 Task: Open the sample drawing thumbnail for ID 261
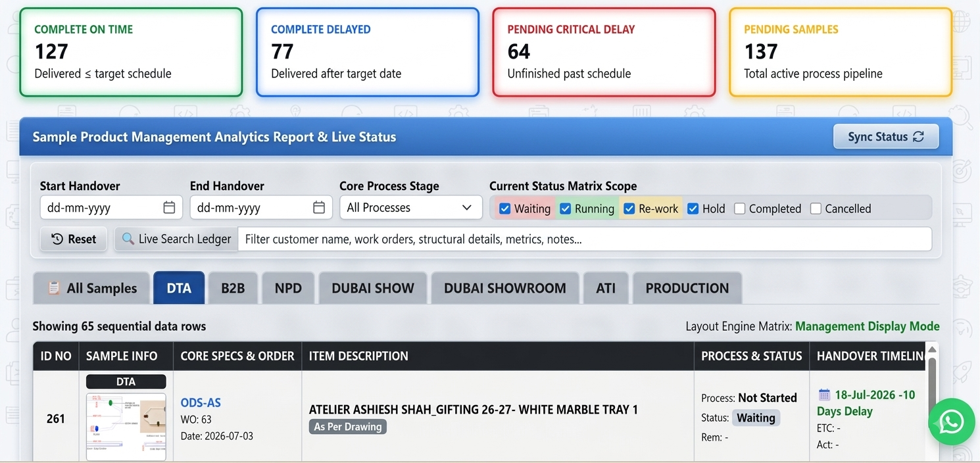(x=126, y=426)
